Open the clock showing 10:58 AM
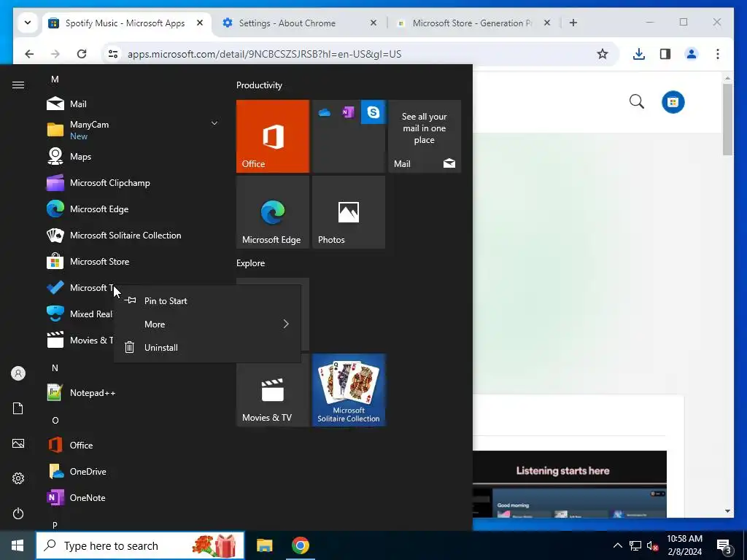Screen dimensions: 747x560 tap(684, 545)
